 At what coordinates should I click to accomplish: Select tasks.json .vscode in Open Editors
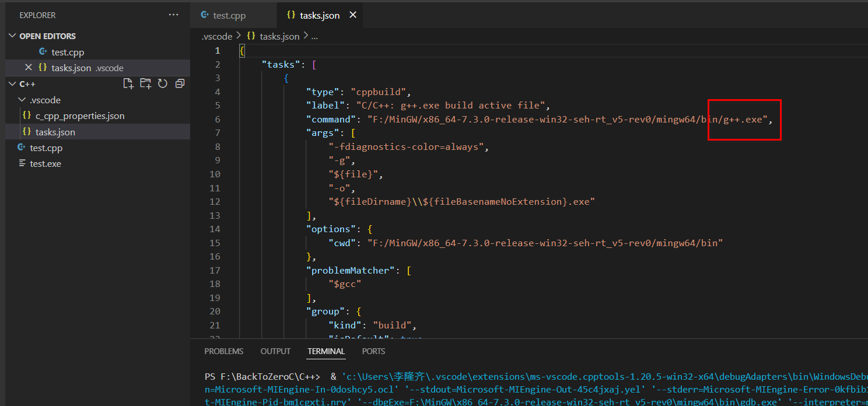97,68
